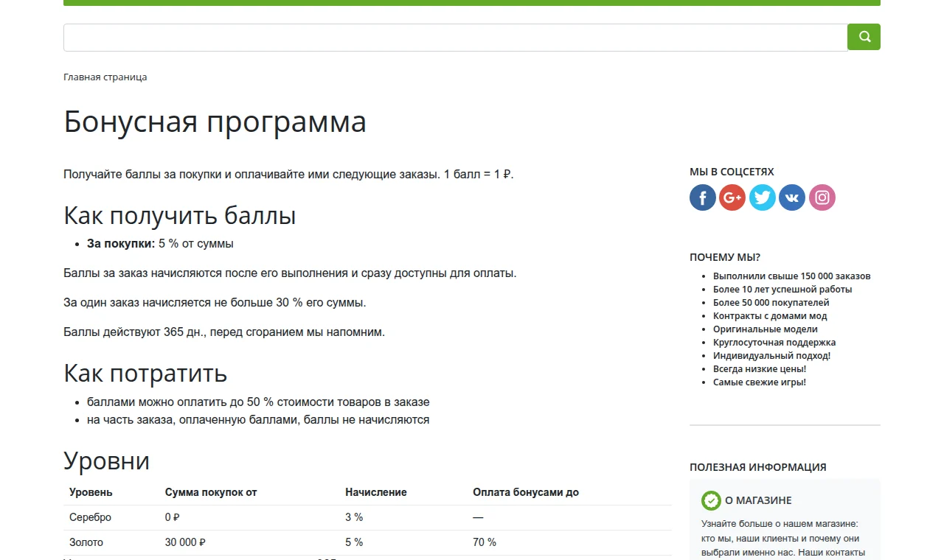
Task: Click the Как получить баллы heading
Action: [180, 215]
